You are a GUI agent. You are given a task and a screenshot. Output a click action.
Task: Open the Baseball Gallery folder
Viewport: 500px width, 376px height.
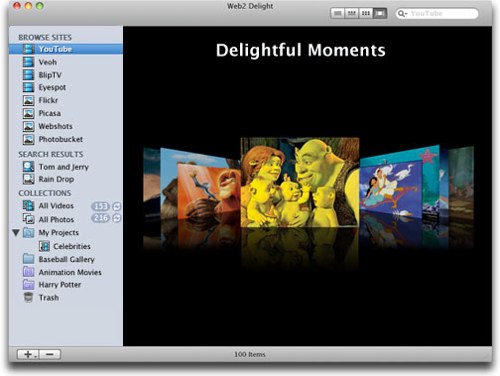coord(58,259)
